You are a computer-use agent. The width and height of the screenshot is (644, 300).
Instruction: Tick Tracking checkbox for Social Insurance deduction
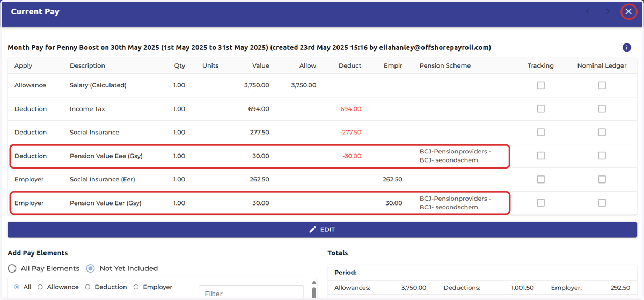(540, 132)
